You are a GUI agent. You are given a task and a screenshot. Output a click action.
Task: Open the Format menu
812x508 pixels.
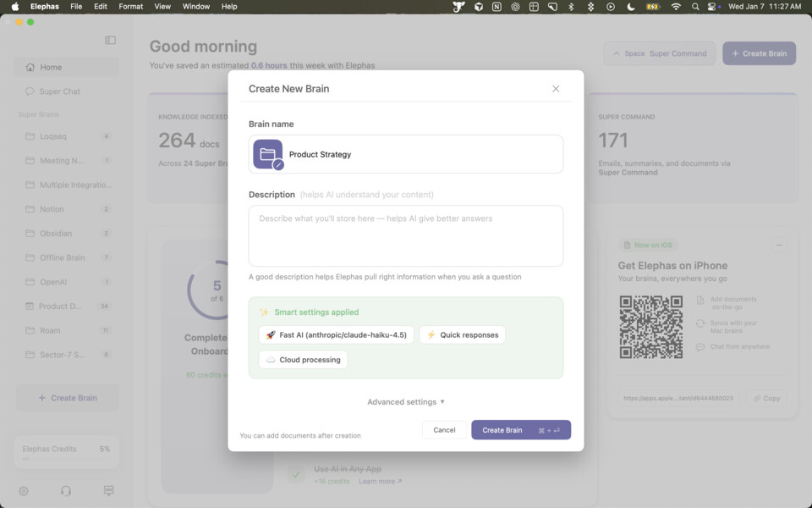130,7
